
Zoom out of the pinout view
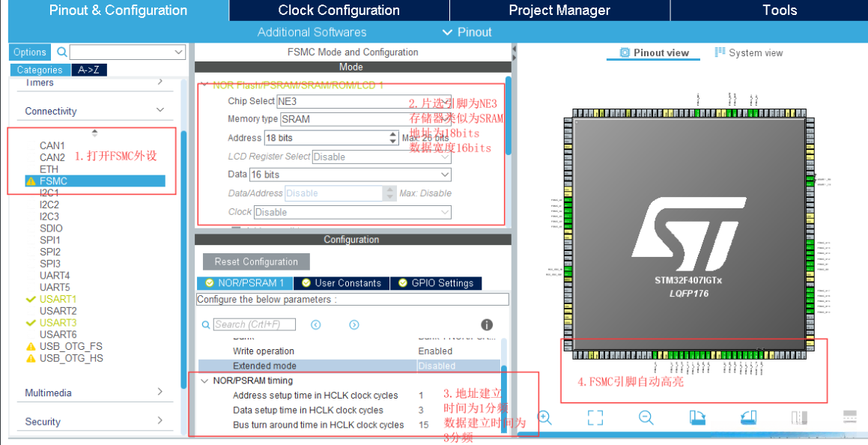pos(646,417)
